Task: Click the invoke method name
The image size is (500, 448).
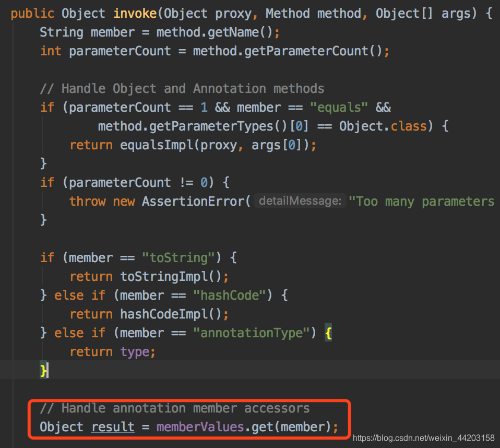Action: (135, 14)
